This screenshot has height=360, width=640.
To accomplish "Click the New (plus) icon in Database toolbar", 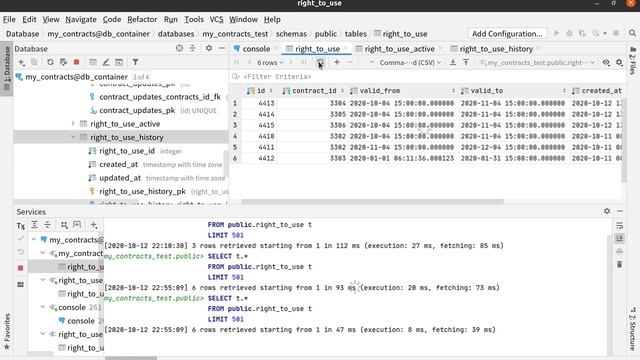I will (21, 62).
